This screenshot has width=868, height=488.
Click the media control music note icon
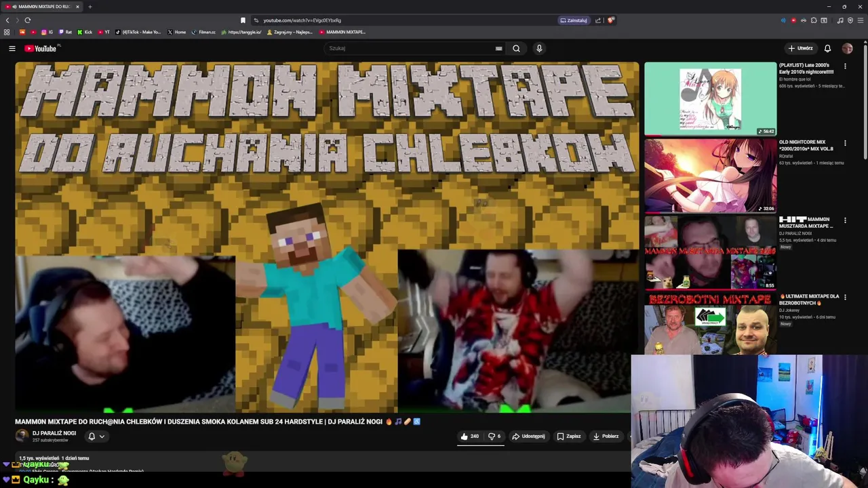pos(840,20)
